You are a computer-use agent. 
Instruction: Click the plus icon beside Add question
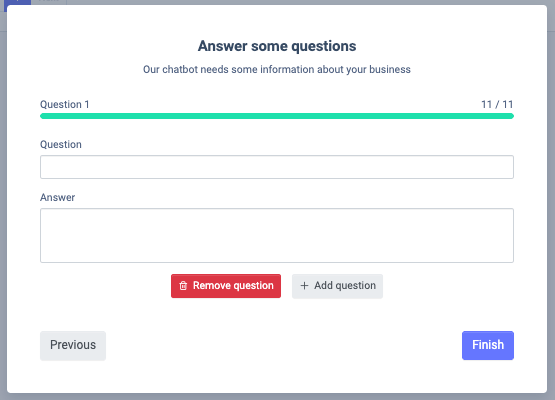click(x=304, y=286)
